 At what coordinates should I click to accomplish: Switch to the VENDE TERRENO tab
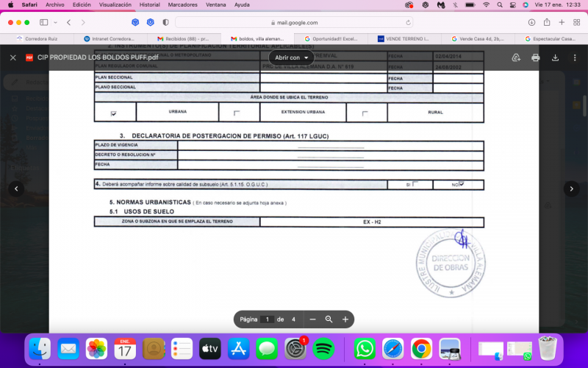tap(404, 39)
